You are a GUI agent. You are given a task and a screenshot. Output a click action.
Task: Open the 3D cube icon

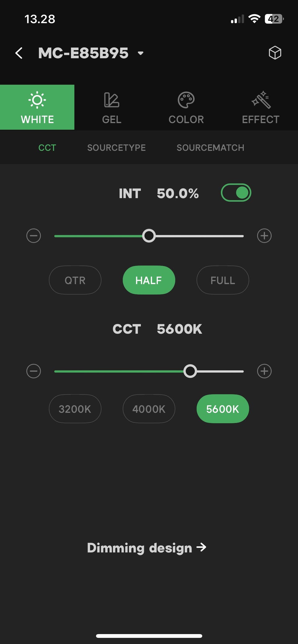(275, 53)
